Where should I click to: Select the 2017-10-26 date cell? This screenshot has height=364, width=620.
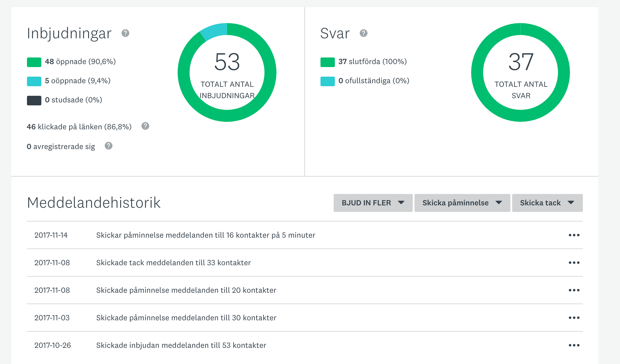tap(53, 345)
